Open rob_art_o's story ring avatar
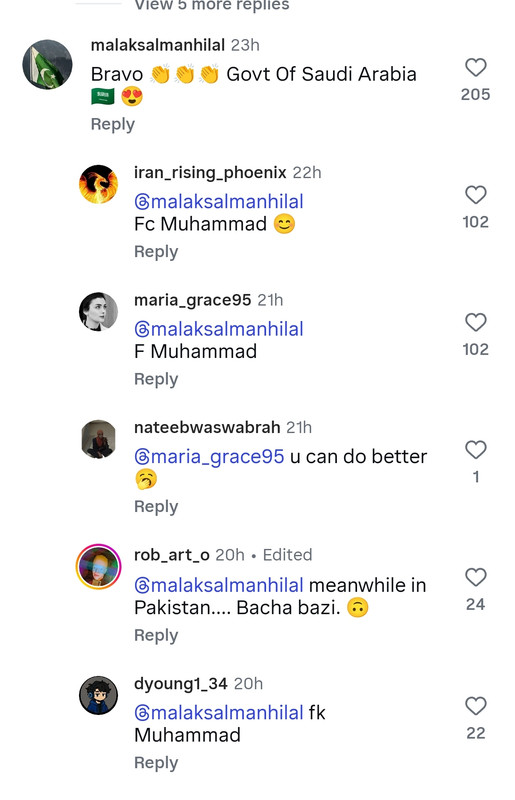Viewport: 515px width, 800px height. [99, 567]
